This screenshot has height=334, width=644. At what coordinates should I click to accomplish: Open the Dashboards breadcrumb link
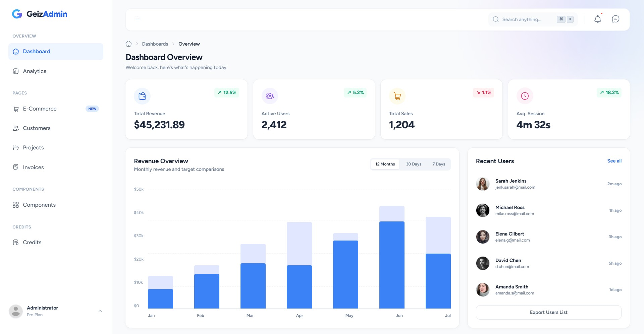coord(155,44)
